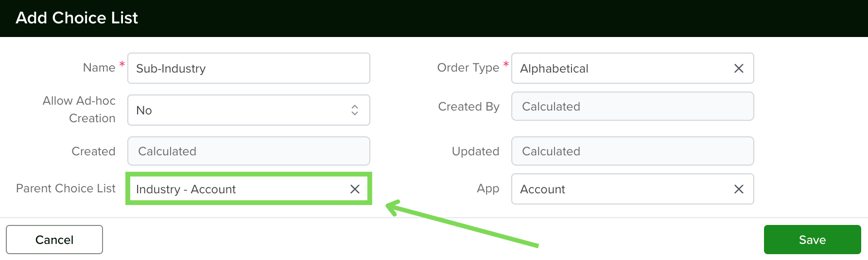Click the Parent Choice List label
Viewport: 868px width, 260px height.
click(66, 188)
